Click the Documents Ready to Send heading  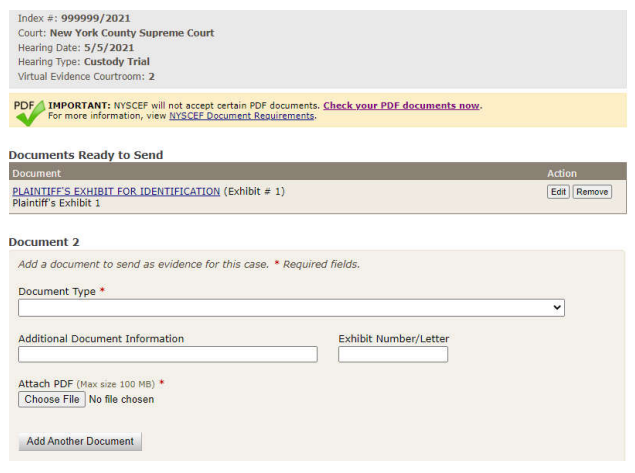[x=85, y=155]
